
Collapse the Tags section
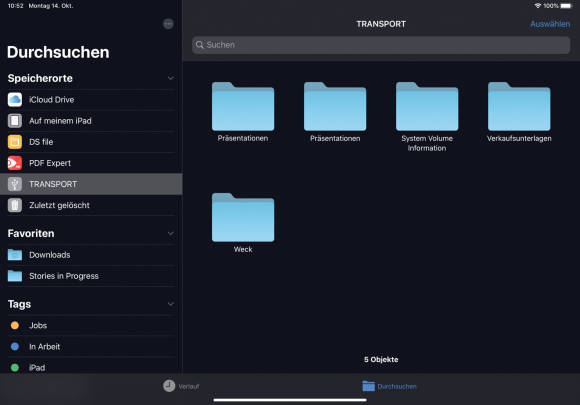pos(171,304)
